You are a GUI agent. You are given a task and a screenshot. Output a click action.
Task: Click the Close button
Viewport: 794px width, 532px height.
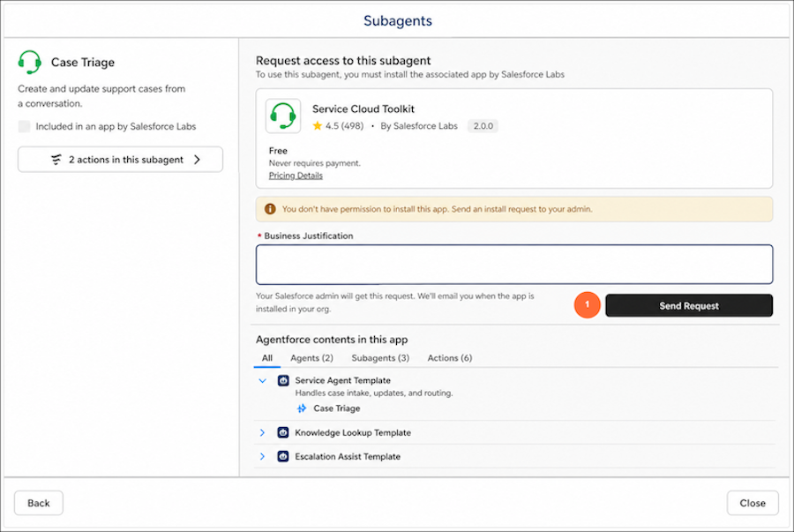point(753,503)
